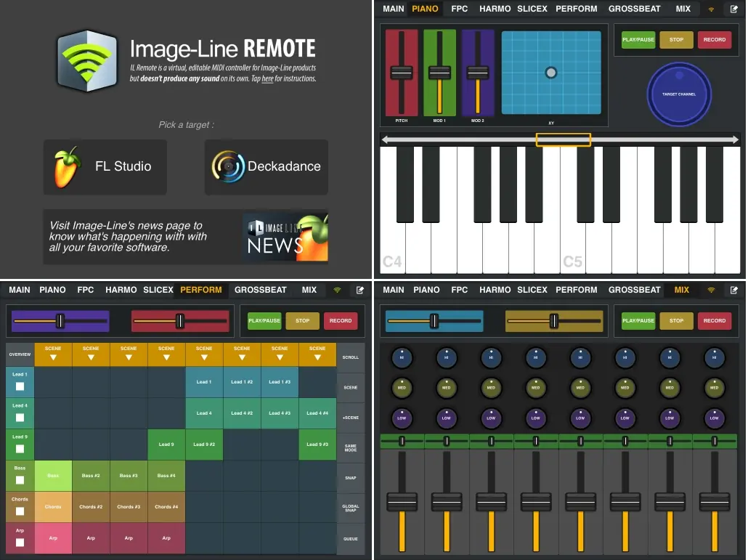
Task: Click the green MOD 1 slider handle
Action: tap(439, 73)
